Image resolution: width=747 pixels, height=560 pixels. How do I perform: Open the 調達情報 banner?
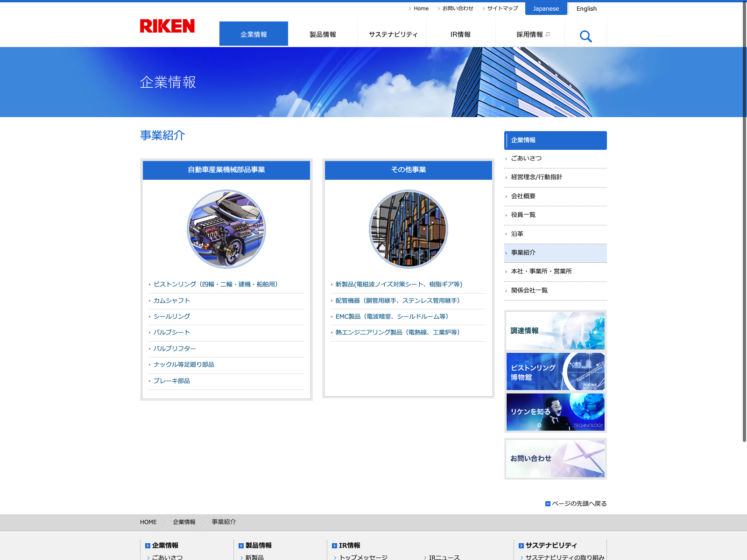tap(555, 331)
